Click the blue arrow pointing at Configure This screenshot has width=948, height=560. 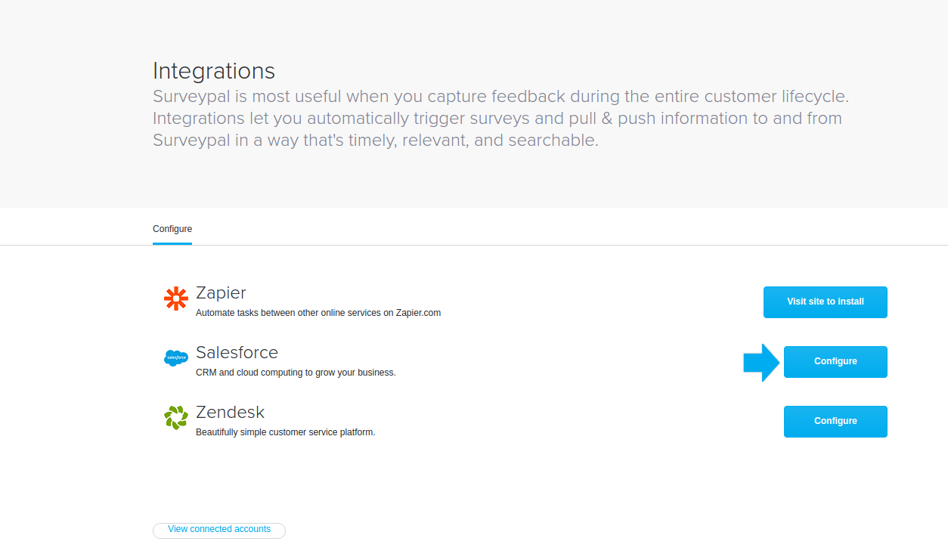(761, 363)
